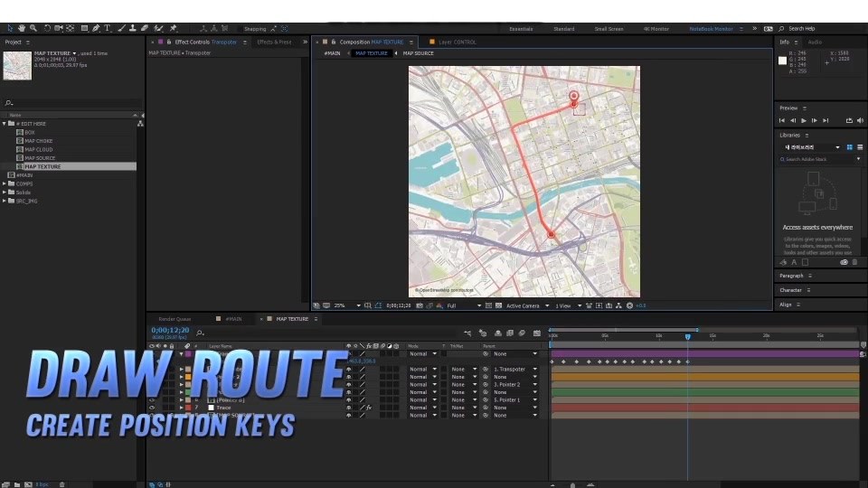Screen dimensions: 868x488
Task: Collapse the # EDIT HERE folder
Action: coord(5,124)
